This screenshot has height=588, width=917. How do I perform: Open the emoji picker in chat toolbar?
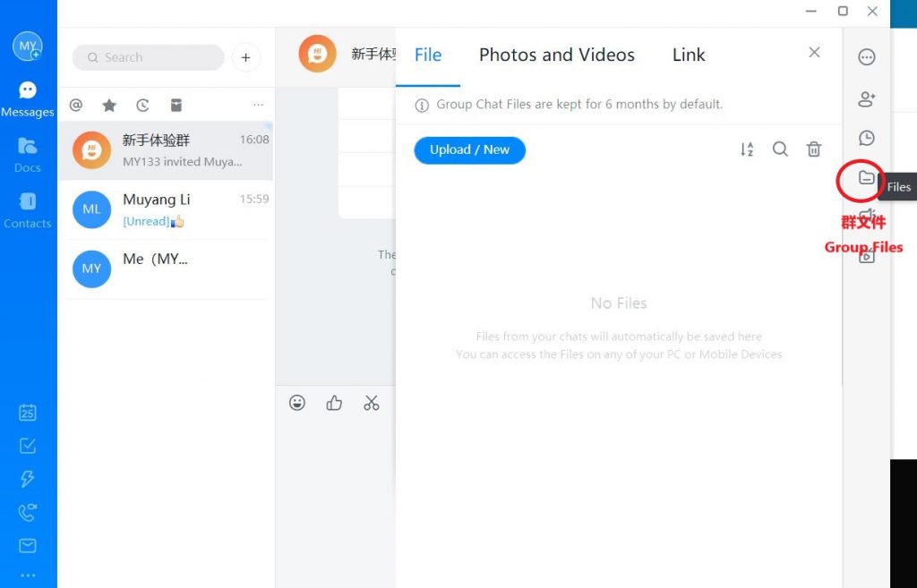click(297, 403)
